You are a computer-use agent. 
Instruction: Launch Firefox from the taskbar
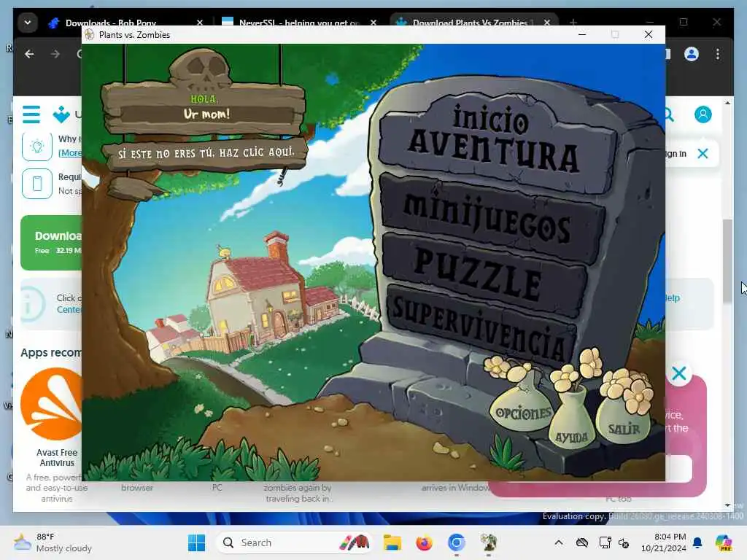pyautogui.click(x=424, y=542)
